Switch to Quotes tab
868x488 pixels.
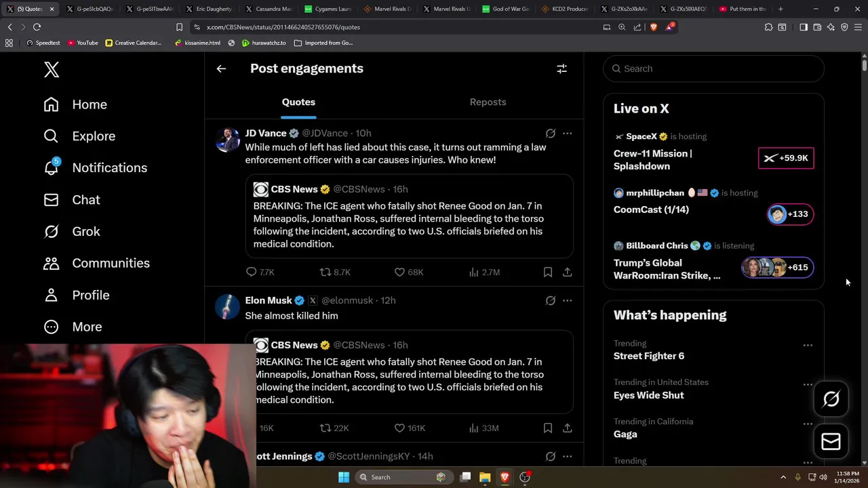[x=298, y=102]
